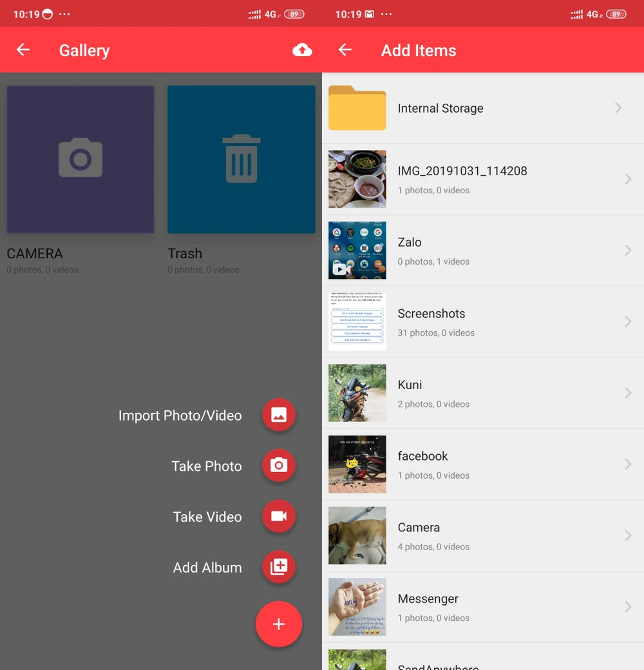The height and width of the screenshot is (670, 644).
Task: Tap the IMG_20191031_114208 food thumbnail
Action: click(357, 179)
